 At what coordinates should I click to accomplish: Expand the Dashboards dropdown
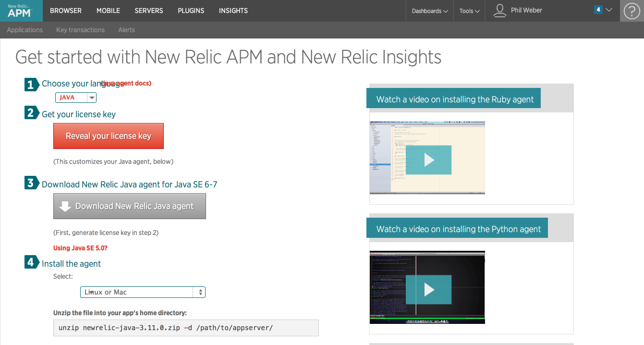[x=430, y=11]
